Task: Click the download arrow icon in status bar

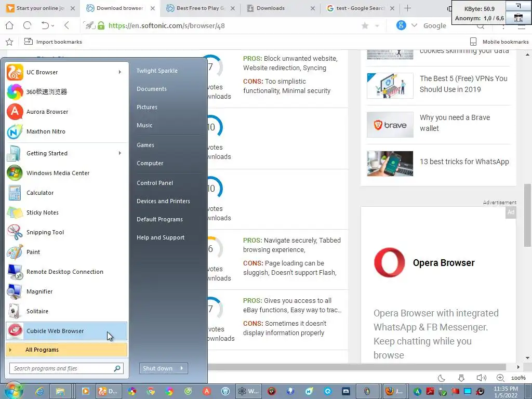Action: point(461,378)
